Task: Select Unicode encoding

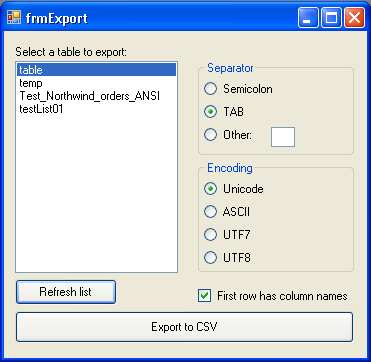Action: 210,189
